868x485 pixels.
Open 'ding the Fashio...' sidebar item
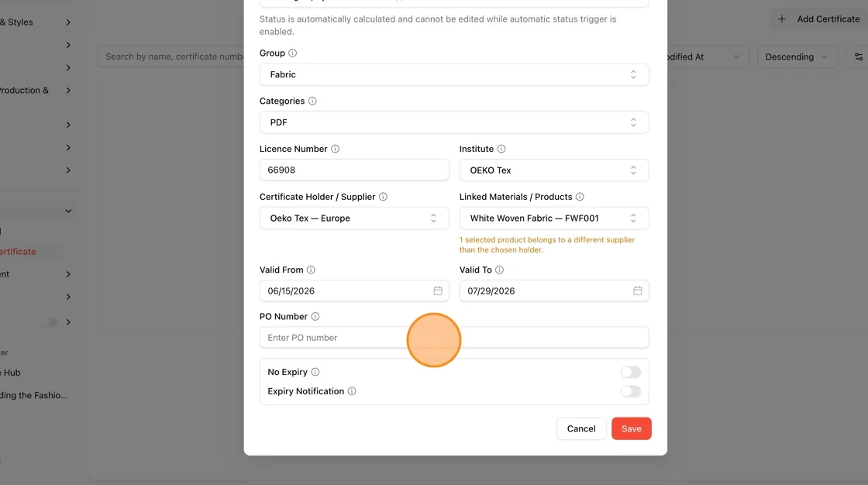pos(33,395)
